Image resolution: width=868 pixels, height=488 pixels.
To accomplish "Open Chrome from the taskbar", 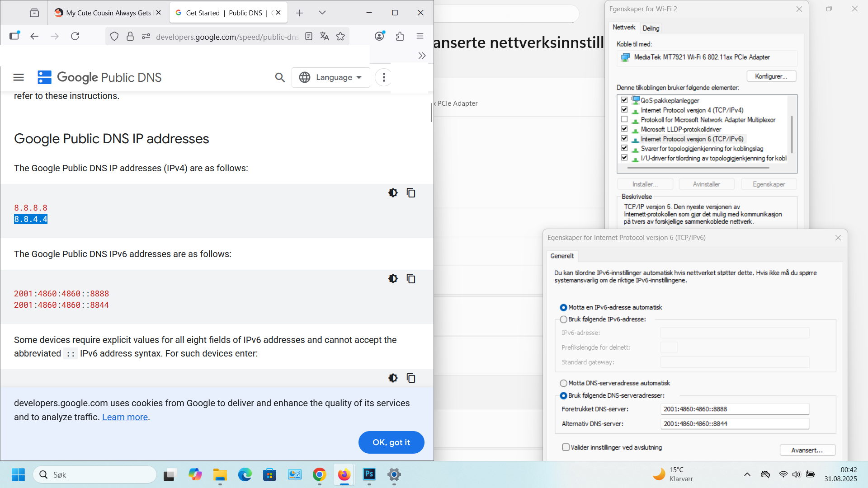I will [319, 474].
